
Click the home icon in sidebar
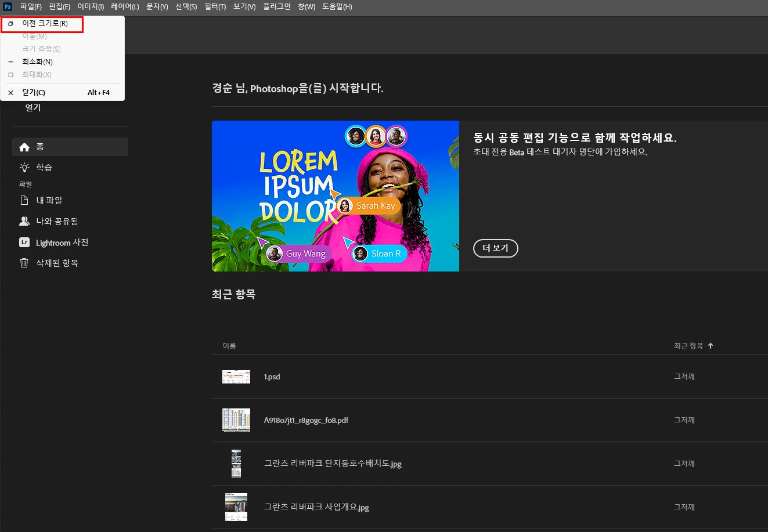click(24, 147)
